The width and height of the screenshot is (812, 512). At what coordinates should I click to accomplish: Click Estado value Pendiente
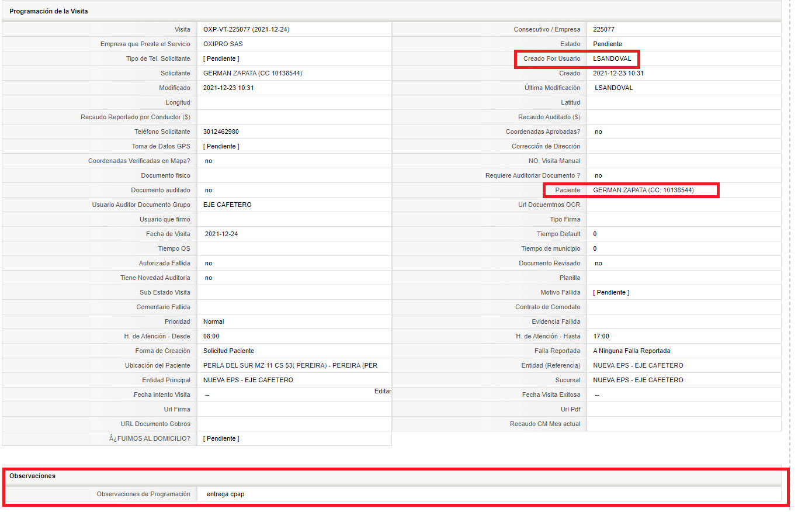pos(608,44)
